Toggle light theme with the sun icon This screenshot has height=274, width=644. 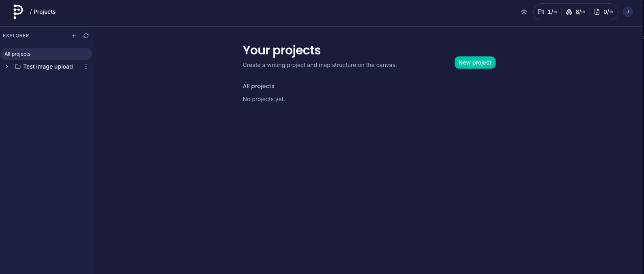(524, 12)
